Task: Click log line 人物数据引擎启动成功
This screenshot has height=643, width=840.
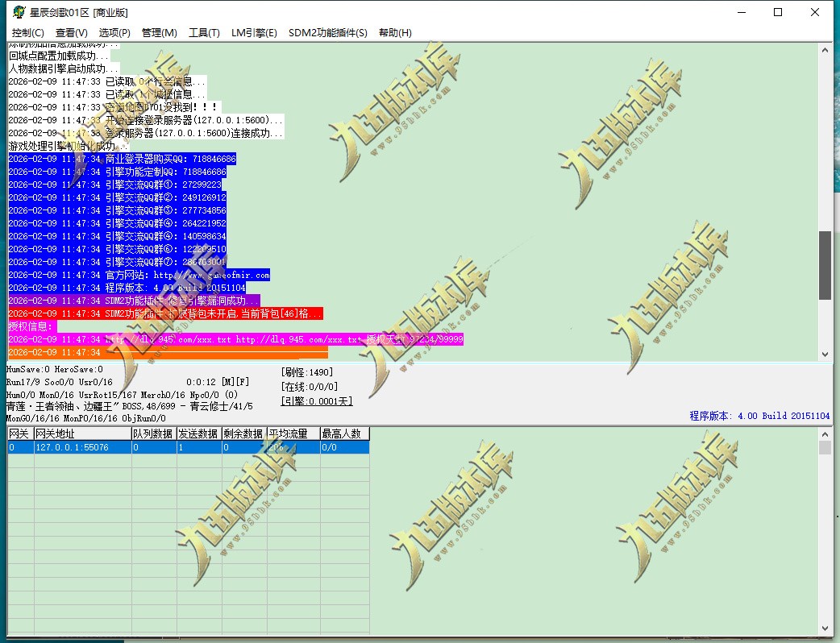Action: [64, 68]
